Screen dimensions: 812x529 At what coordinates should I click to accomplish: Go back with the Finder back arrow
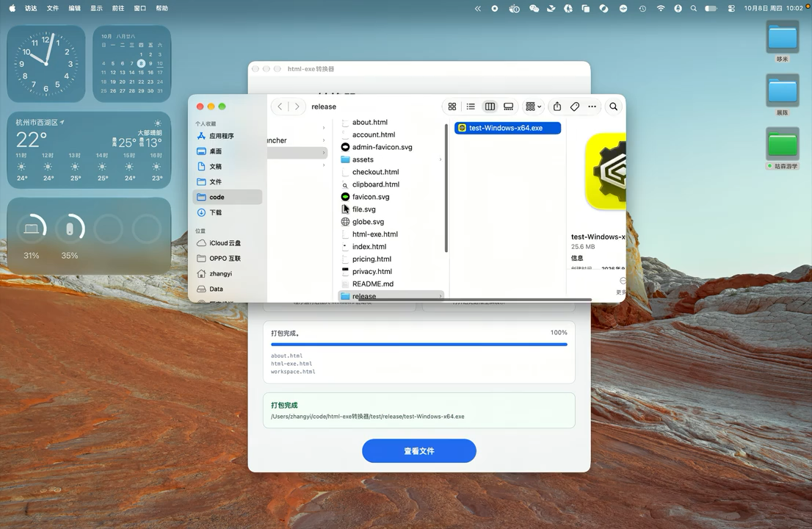click(280, 107)
